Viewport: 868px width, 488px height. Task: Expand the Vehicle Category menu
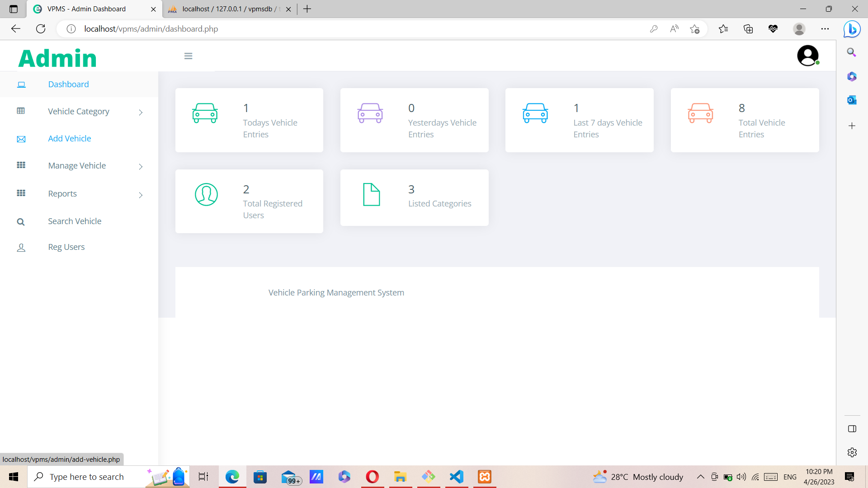tap(79, 111)
